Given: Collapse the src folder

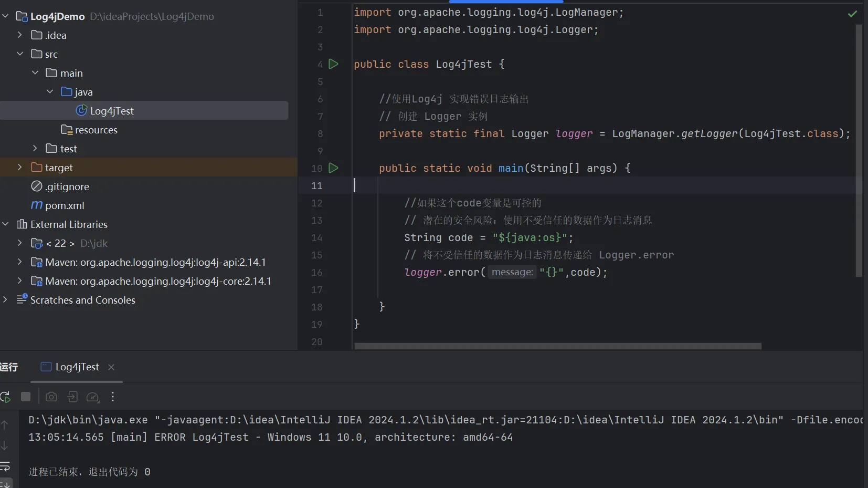Looking at the screenshot, I should coord(19,54).
